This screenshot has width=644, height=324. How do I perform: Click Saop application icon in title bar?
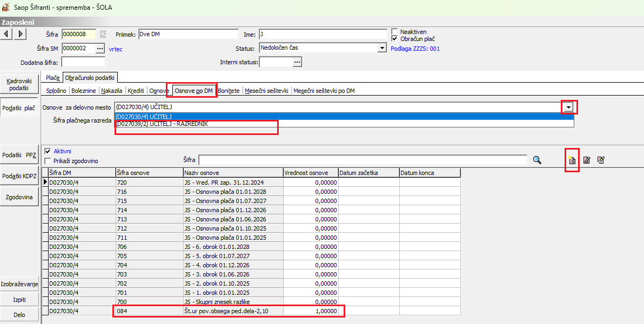pos(6,8)
